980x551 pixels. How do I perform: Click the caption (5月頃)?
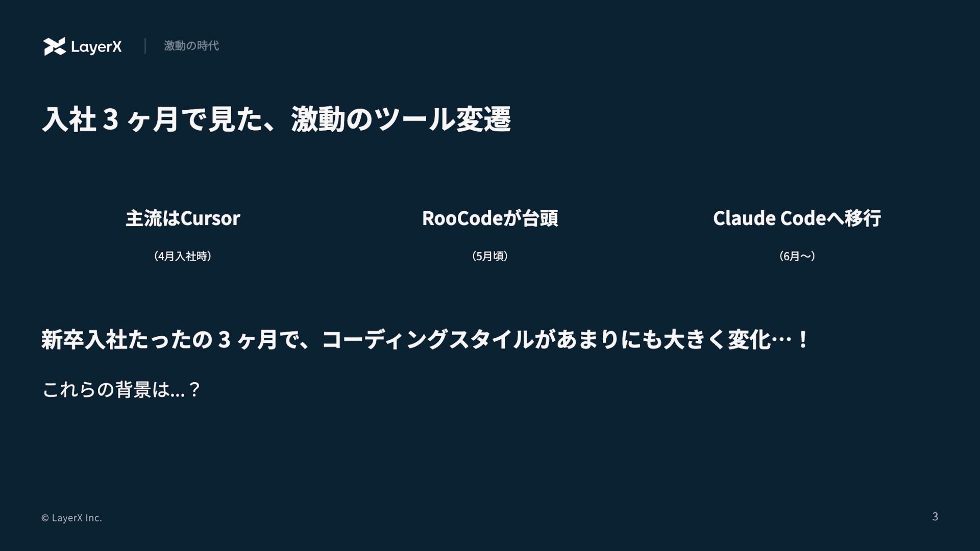click(x=490, y=256)
